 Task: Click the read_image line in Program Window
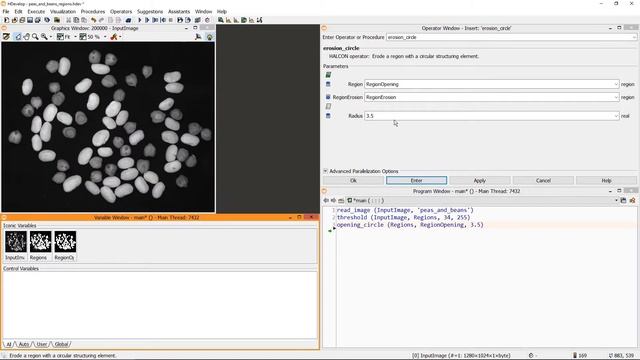(405, 210)
